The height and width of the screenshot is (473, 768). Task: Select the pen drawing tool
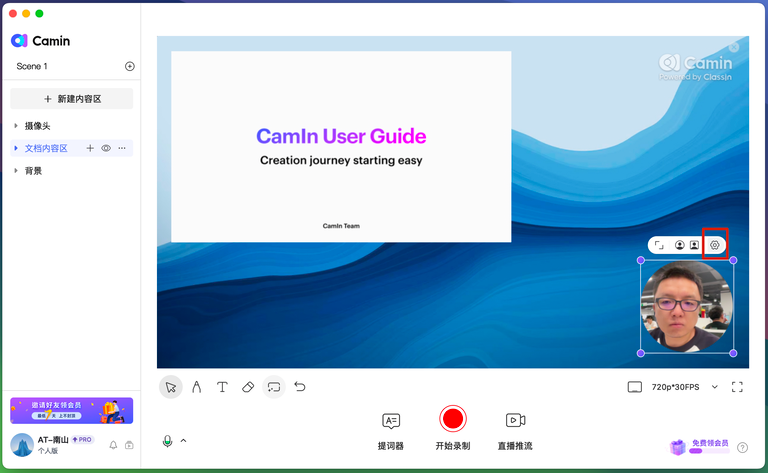196,387
